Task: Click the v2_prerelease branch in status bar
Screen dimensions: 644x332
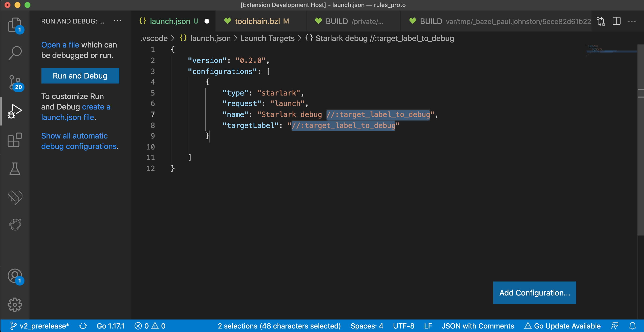Action: point(40,326)
